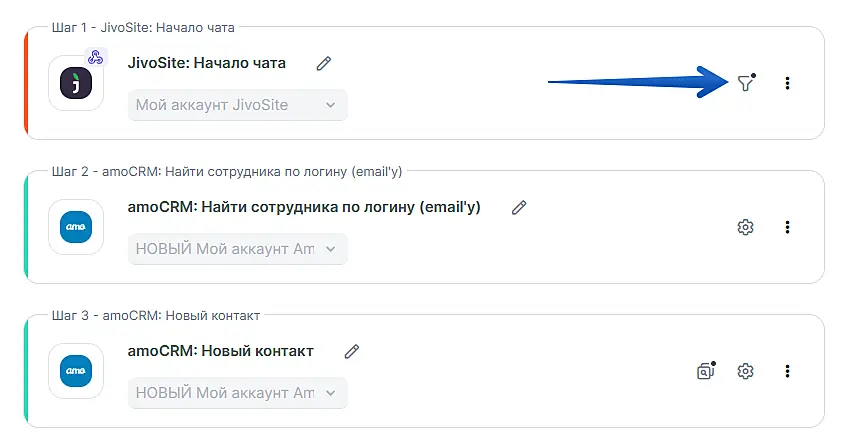Open settings gear for New contact step
The image size is (847, 441).
[x=745, y=371]
